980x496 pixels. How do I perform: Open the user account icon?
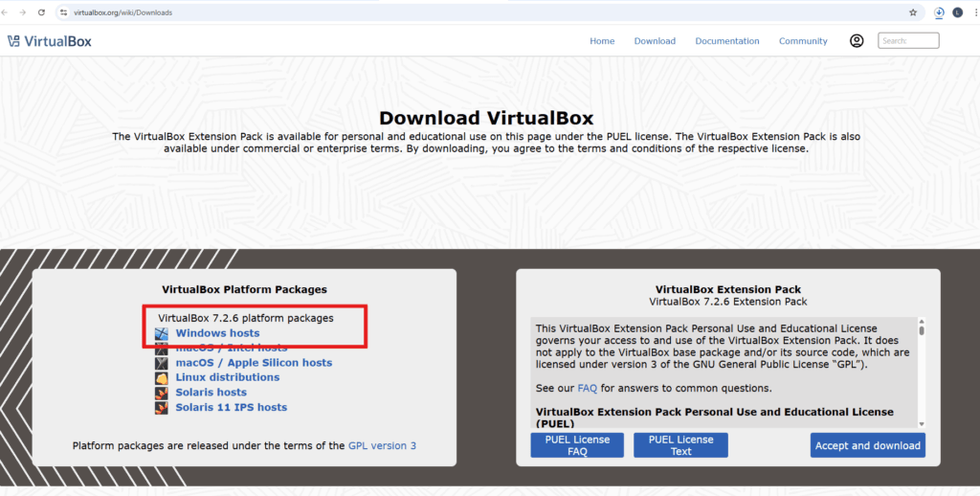click(857, 40)
